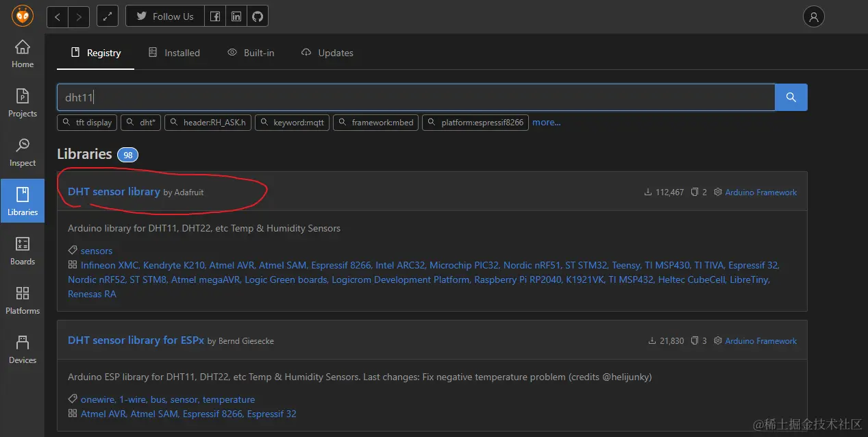The image size is (868, 437).
Task: Click the 98 libraries count badge
Action: (127, 155)
